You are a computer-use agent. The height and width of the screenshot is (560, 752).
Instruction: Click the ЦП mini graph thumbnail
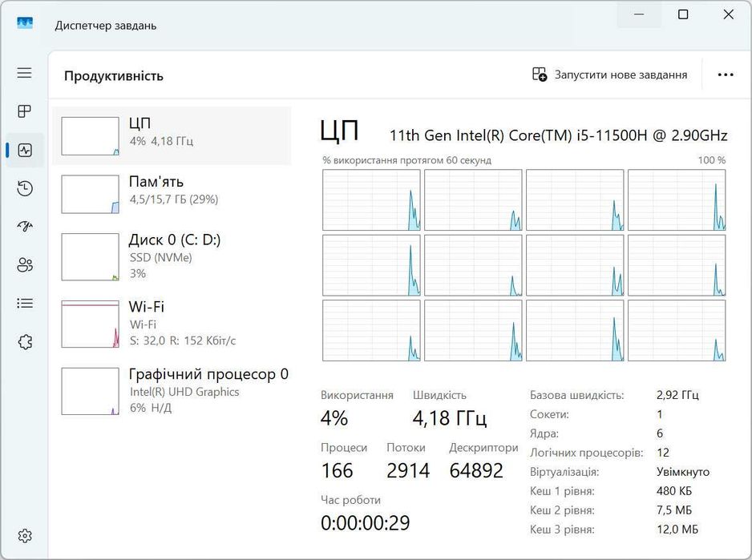point(90,136)
